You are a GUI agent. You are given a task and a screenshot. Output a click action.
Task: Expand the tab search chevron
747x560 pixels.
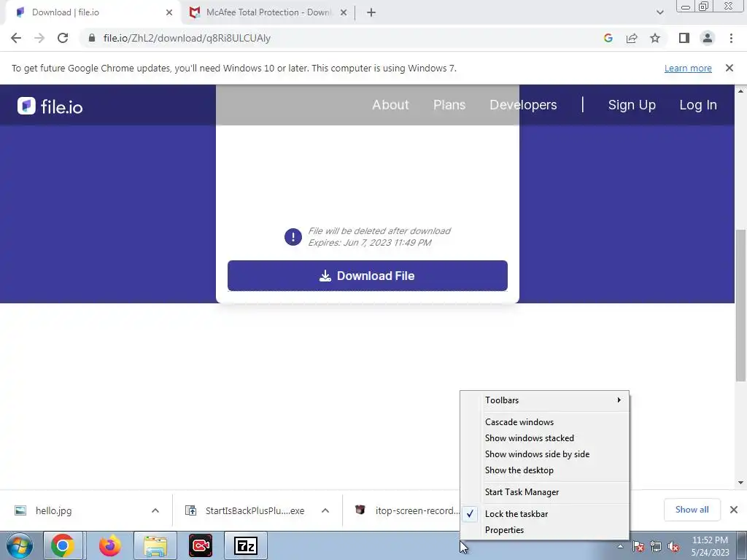pos(659,12)
